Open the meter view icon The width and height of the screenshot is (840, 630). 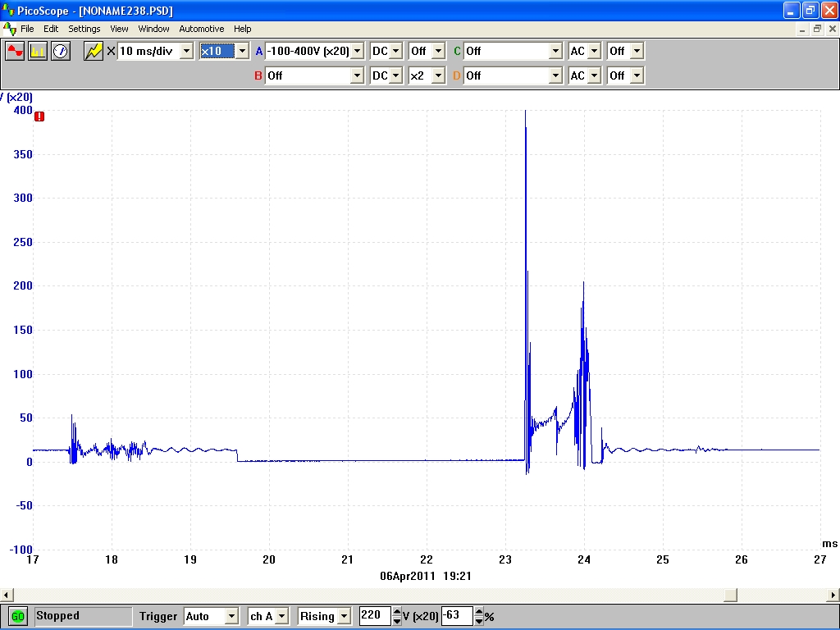pyautogui.click(x=61, y=51)
